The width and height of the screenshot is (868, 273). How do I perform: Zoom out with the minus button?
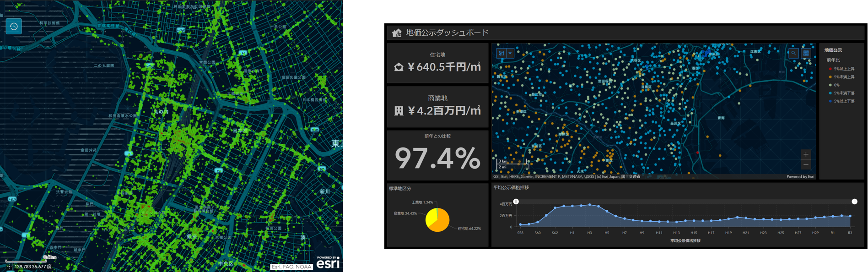point(806,165)
